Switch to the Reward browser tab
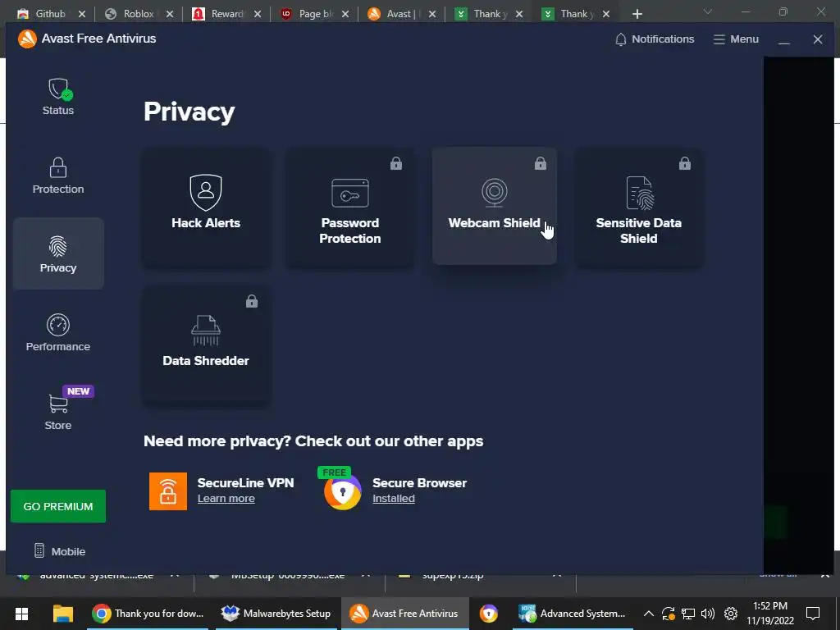Image resolution: width=840 pixels, height=630 pixels. [226, 14]
